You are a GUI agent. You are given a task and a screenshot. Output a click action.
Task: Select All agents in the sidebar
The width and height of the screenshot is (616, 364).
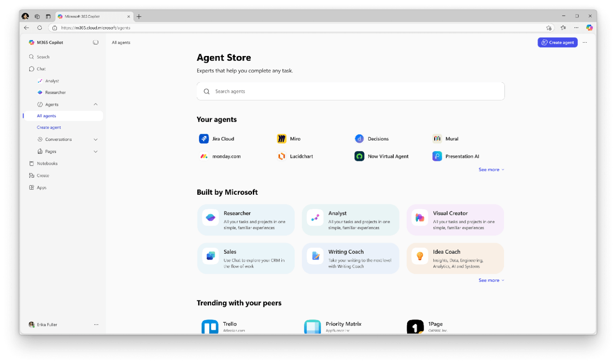tap(46, 116)
